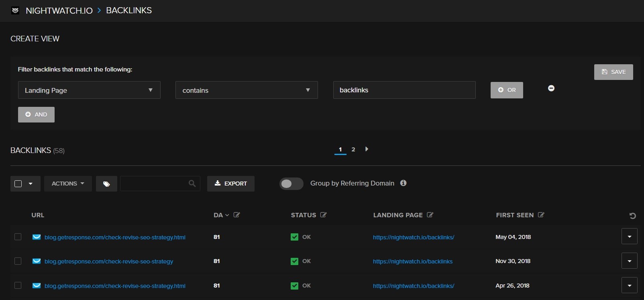The width and height of the screenshot is (644, 300).
Task: Open info icon for Group by Referring Domain
Action: [404, 183]
